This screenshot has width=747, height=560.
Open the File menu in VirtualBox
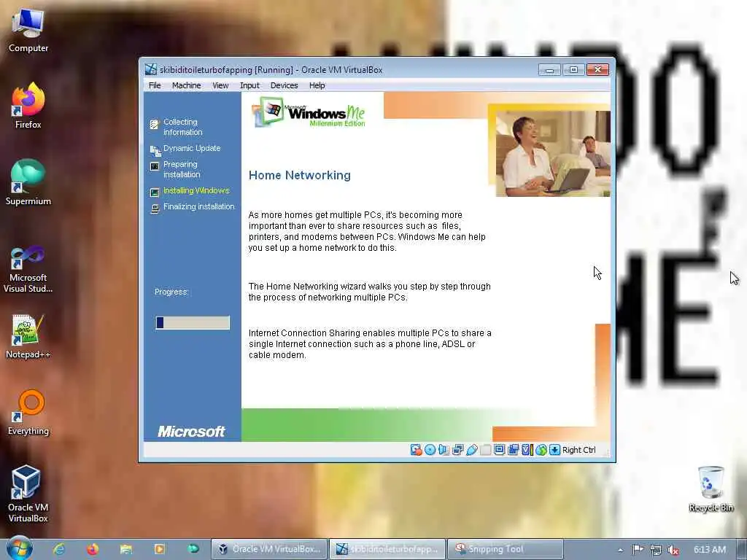coord(155,85)
